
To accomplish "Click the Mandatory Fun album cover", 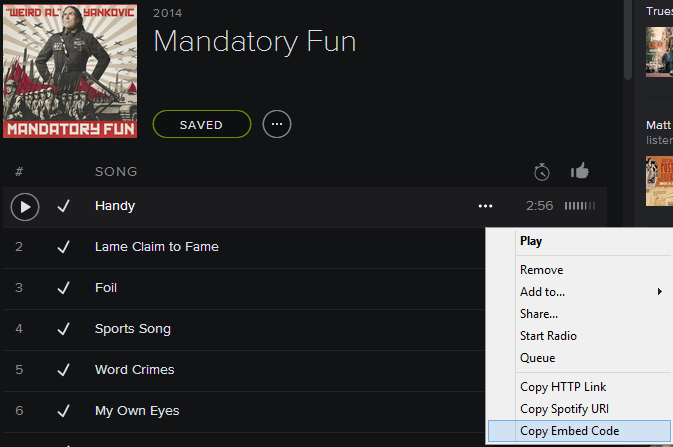I will click(70, 69).
